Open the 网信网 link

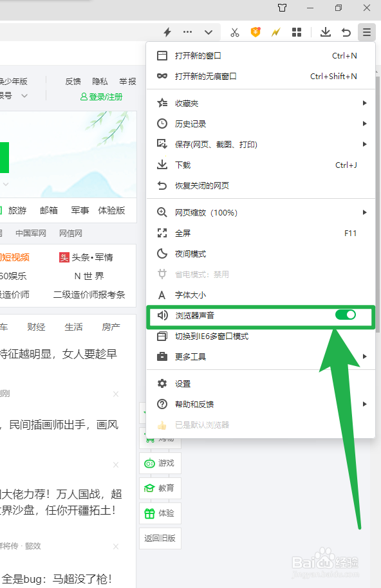[71, 234]
